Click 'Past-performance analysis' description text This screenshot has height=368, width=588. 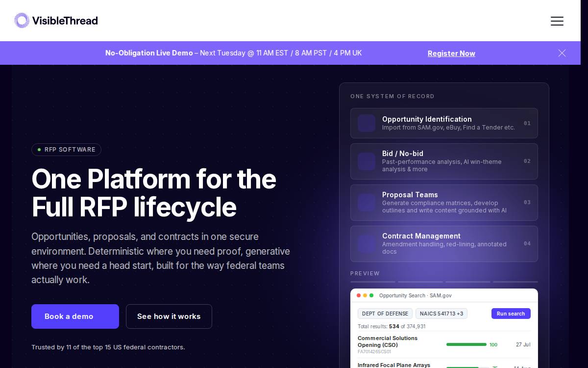[442, 165]
